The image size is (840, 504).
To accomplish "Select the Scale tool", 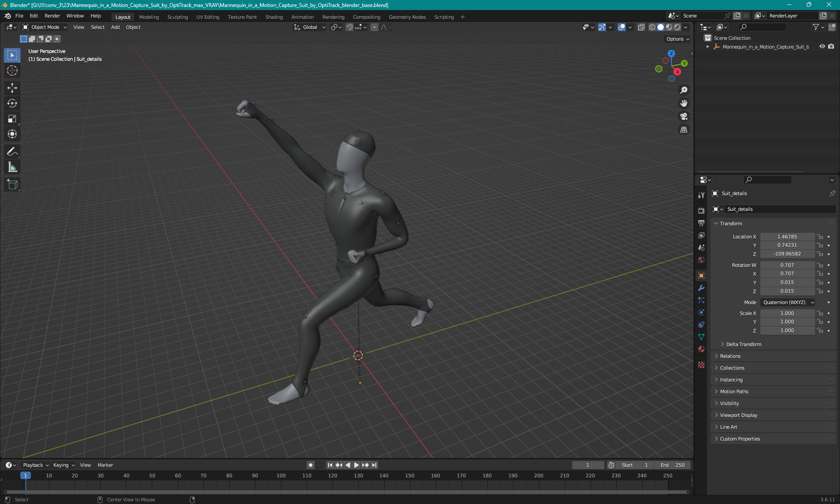I will tap(12, 119).
